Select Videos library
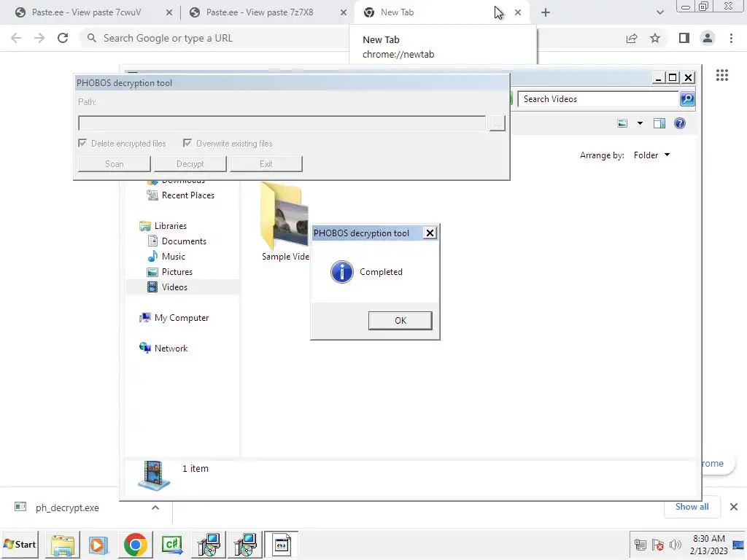This screenshot has width=747, height=560. [x=168, y=287]
